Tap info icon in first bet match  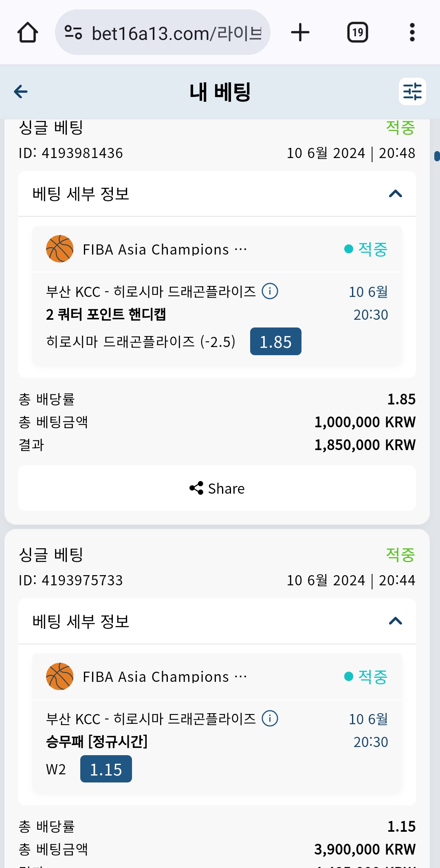tap(270, 291)
